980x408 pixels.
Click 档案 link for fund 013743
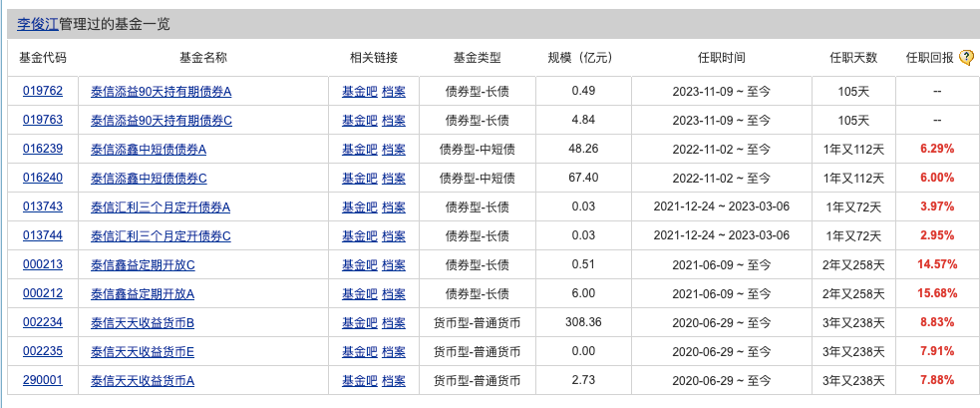point(394,207)
